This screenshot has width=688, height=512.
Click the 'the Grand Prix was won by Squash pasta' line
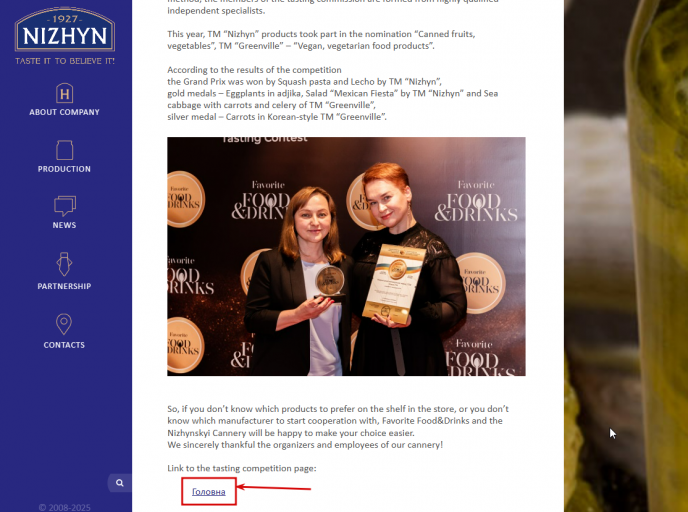305,82
